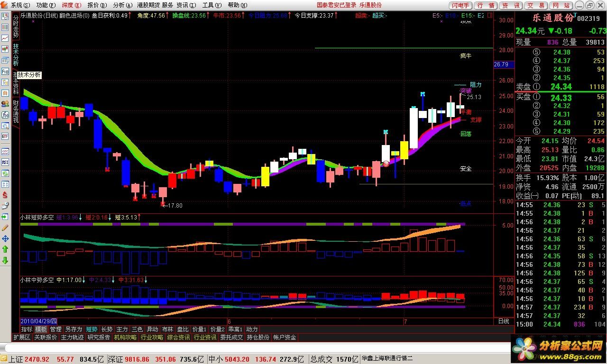Open the 系统(S) menu
The height and width of the screenshot is (364, 607).
pos(20,5)
